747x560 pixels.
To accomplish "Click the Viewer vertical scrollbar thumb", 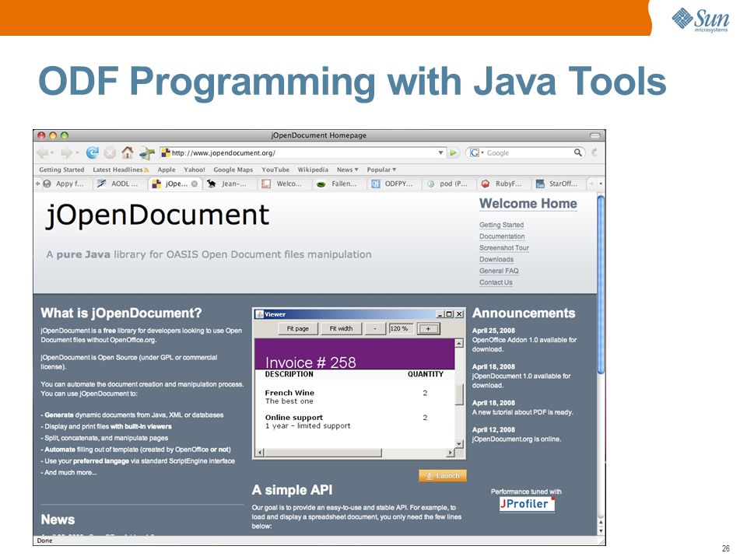I will 460,394.
